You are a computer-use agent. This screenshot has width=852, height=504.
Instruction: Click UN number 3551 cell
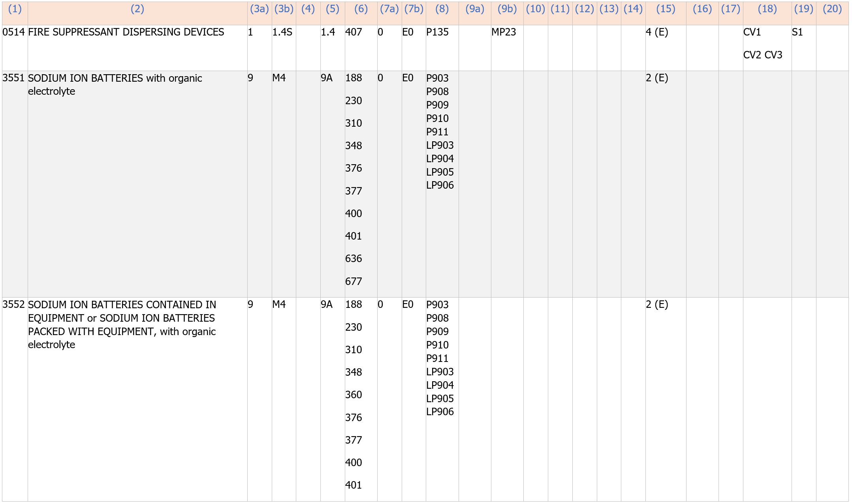point(13,78)
